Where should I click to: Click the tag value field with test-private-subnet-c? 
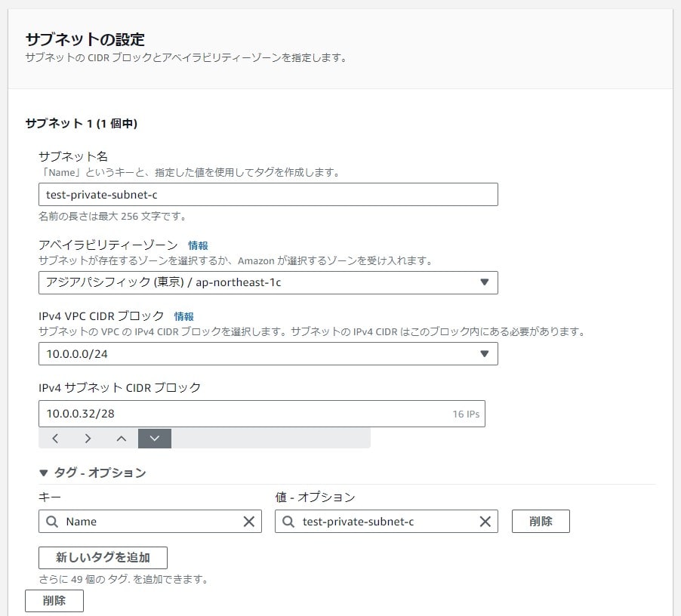tap(386, 522)
